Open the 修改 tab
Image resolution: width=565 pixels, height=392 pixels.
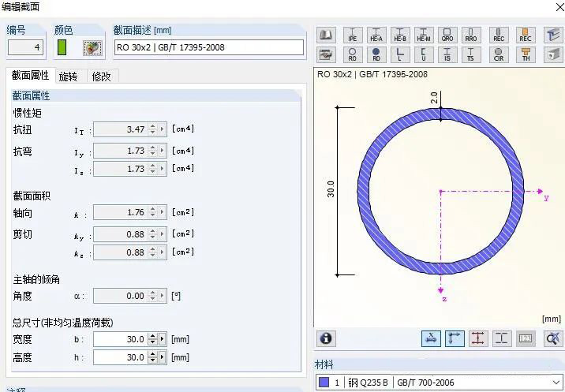(x=101, y=77)
